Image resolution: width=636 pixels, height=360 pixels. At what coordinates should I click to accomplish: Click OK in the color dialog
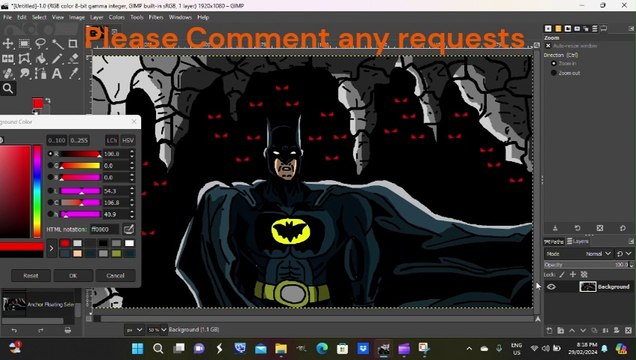tap(73, 275)
